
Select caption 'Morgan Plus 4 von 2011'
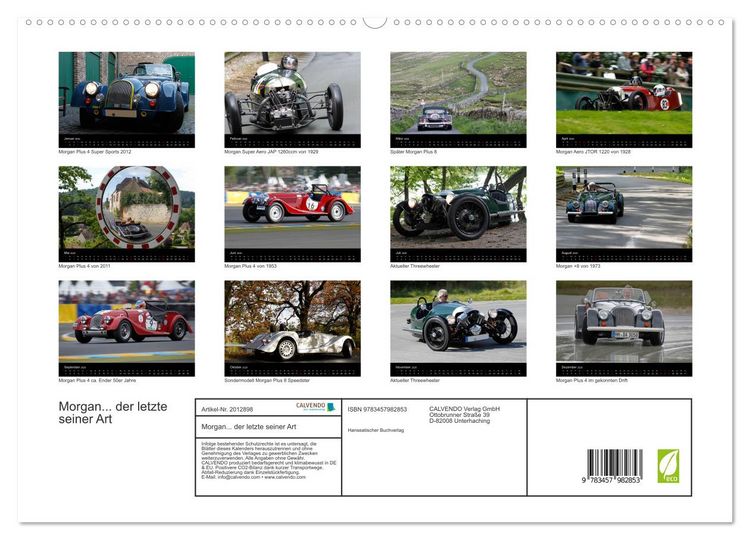(84, 266)
